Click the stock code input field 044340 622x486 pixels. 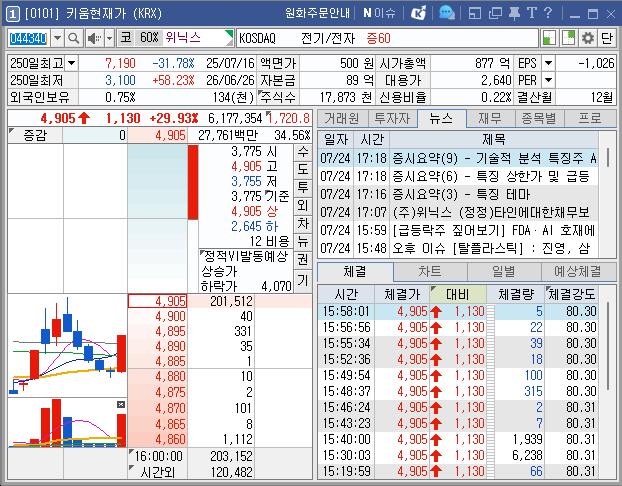click(x=29, y=38)
